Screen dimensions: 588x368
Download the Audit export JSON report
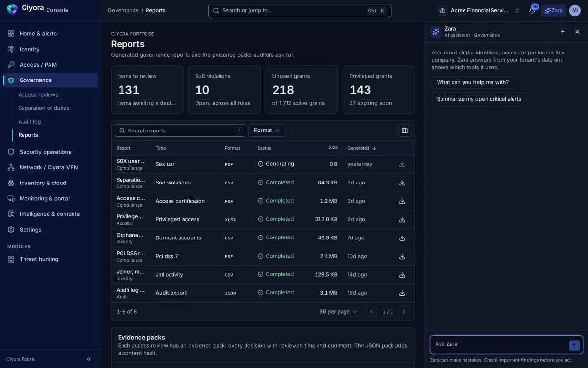click(402, 293)
